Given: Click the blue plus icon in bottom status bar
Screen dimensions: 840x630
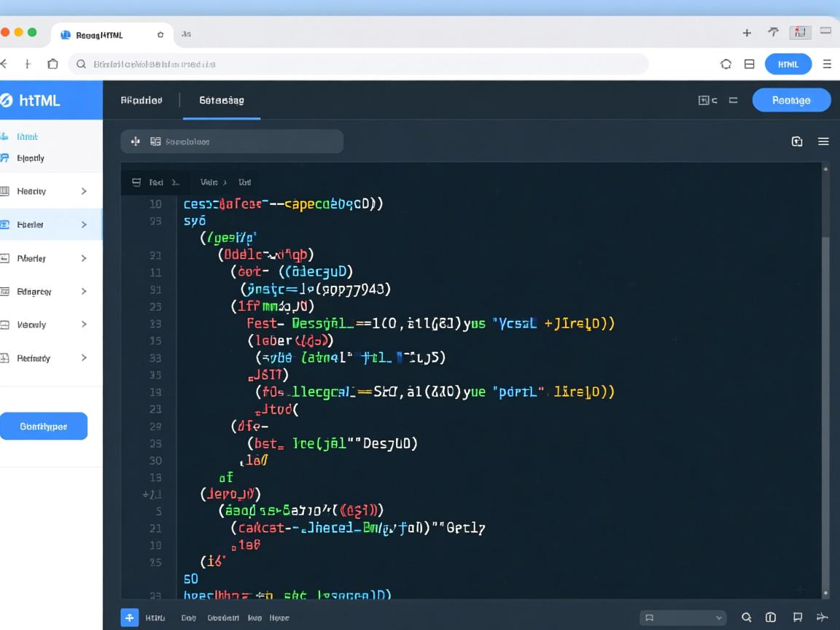Looking at the screenshot, I should pyautogui.click(x=129, y=618).
